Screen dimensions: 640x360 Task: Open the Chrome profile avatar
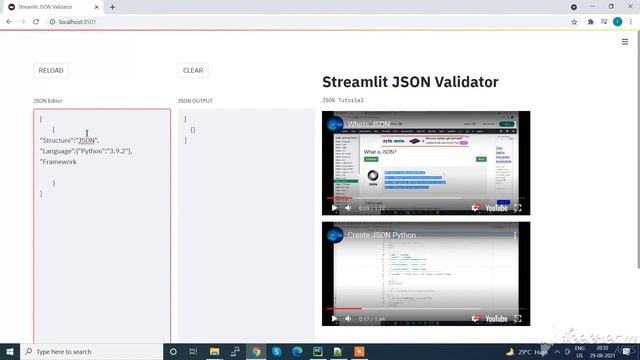click(x=618, y=22)
